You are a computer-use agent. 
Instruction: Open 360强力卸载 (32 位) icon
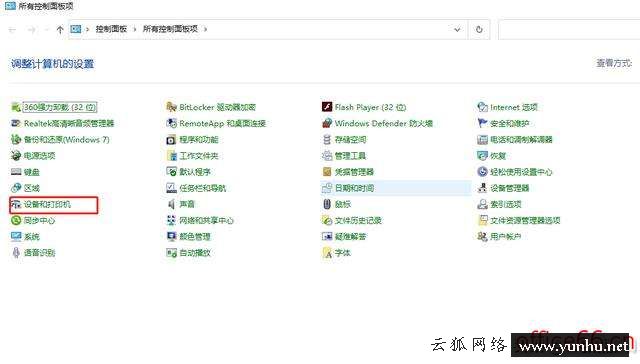(x=16, y=107)
